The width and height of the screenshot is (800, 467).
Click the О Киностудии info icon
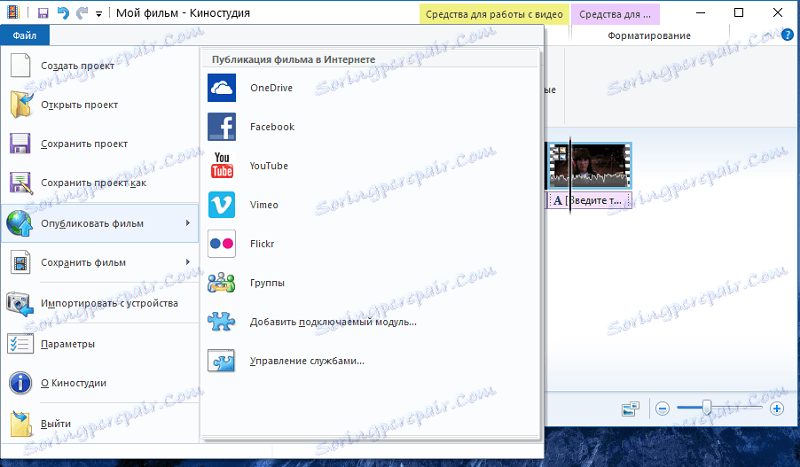click(20, 383)
